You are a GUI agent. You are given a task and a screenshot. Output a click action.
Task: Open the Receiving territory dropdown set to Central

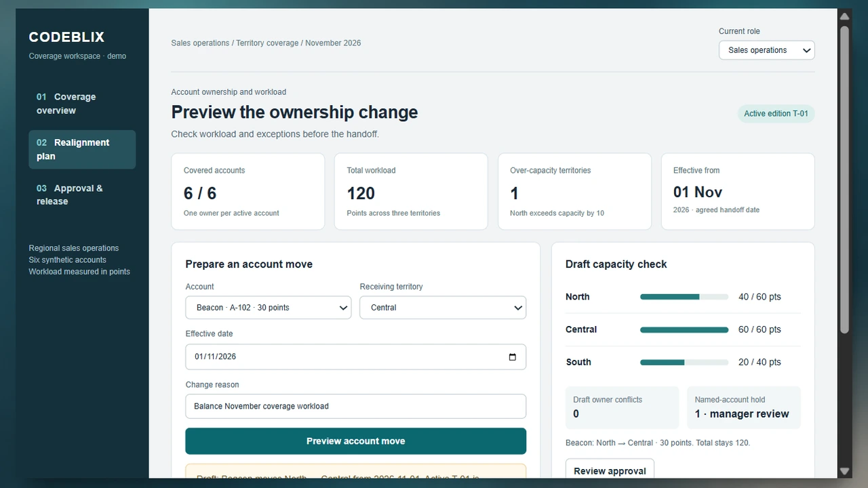(443, 308)
